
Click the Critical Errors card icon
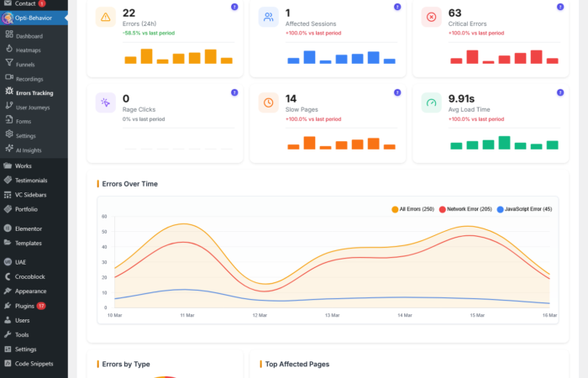point(432,16)
